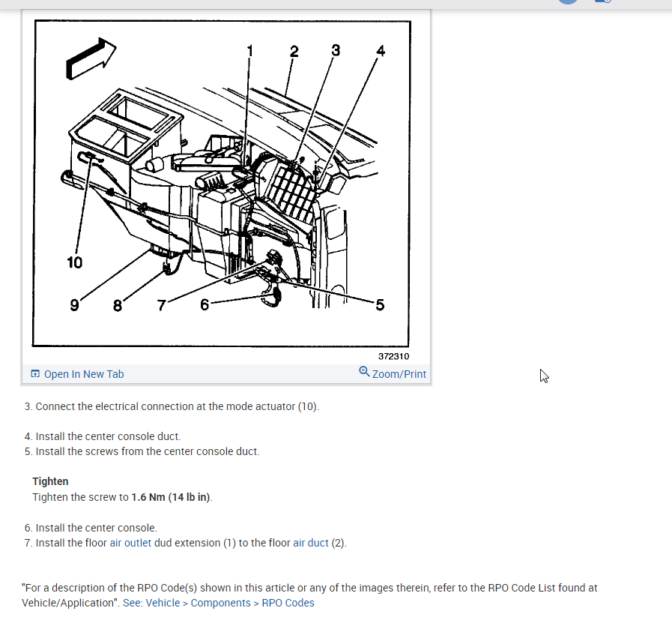Click callout number 10 in the diagram
The width and height of the screenshot is (672, 620).
75,262
